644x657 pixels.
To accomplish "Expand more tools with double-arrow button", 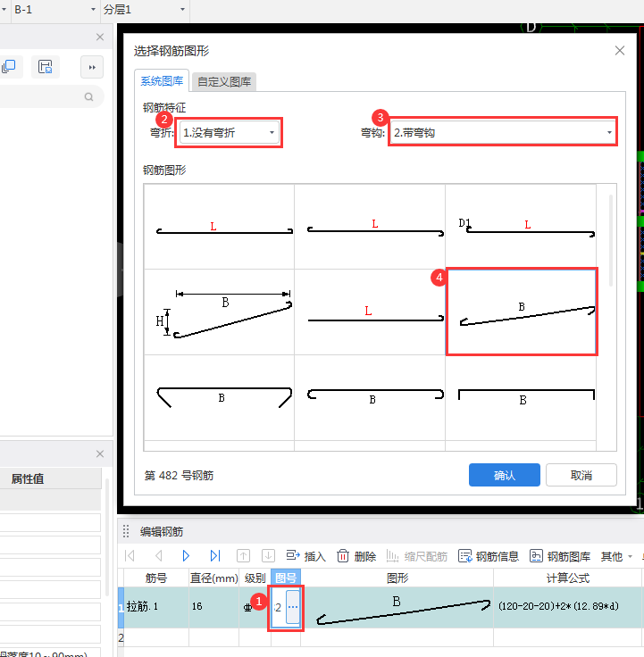I will [x=92, y=67].
